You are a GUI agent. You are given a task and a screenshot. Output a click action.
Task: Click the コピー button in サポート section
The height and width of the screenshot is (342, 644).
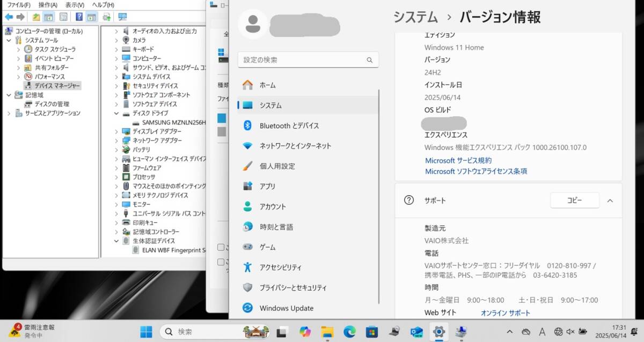click(575, 200)
